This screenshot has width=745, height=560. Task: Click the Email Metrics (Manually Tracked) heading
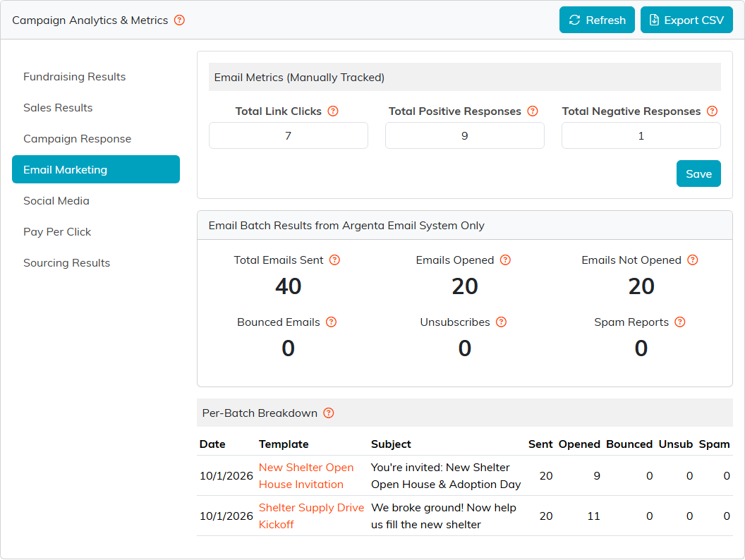299,78
